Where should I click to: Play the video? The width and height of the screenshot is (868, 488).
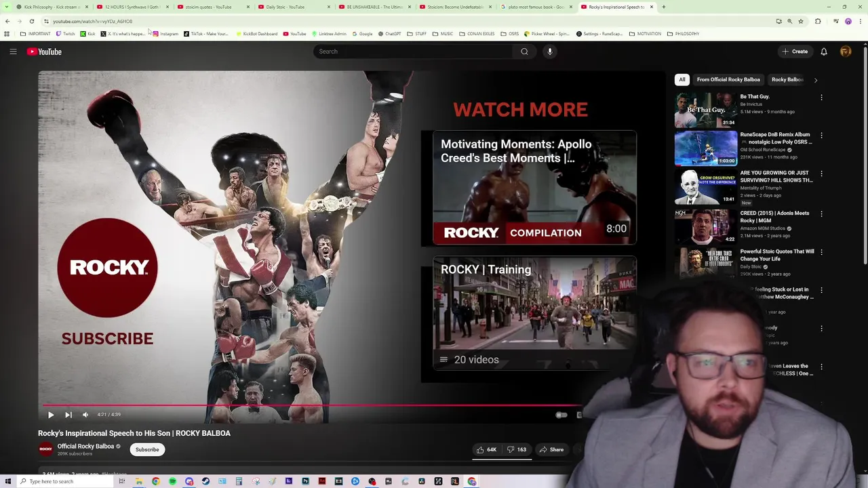point(51,415)
